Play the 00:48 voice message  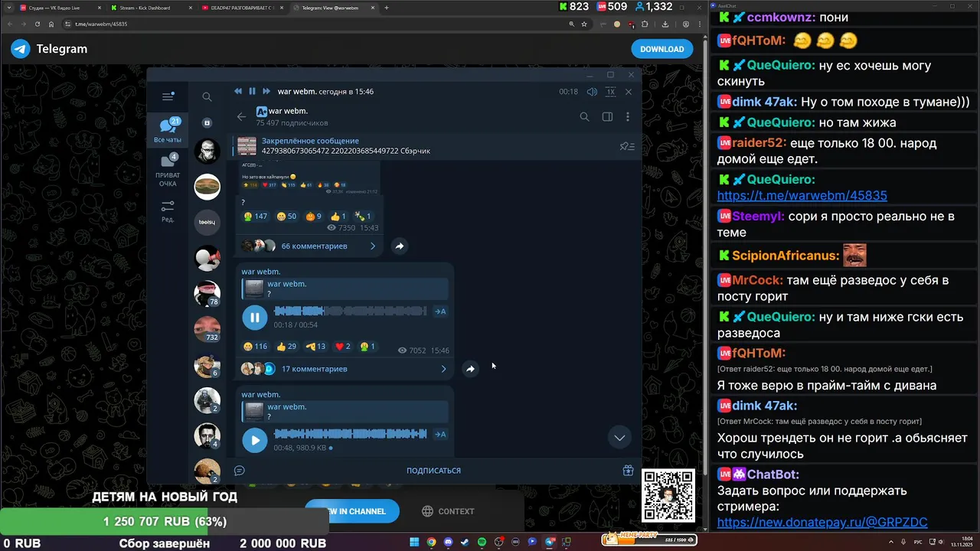(254, 440)
